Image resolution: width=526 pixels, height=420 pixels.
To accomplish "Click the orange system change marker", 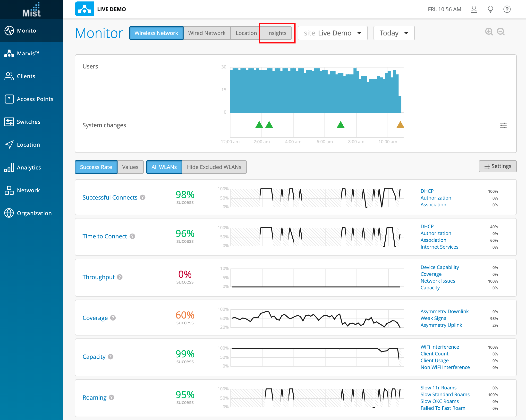I will point(400,125).
